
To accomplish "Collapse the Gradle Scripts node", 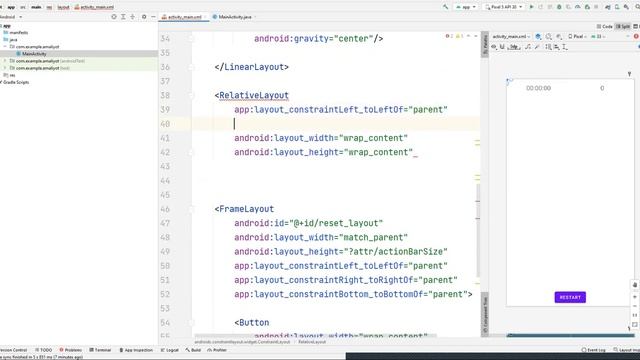I will point(1,82).
